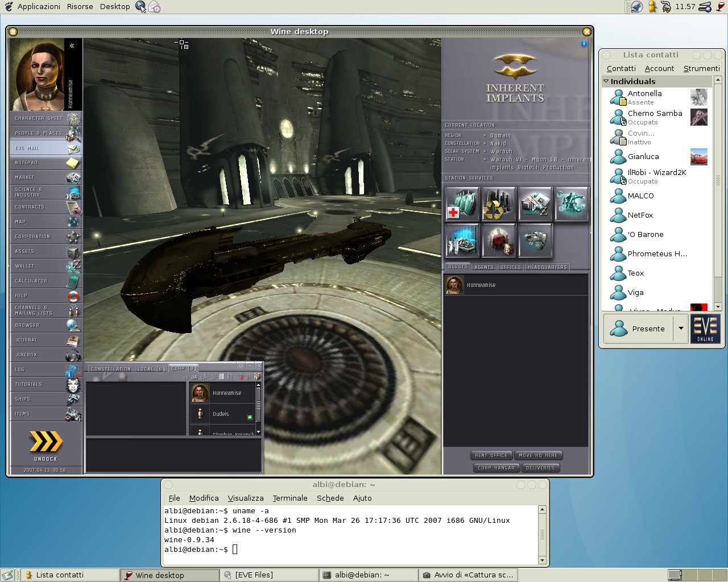
Task: Open the Terminale menu in terminal
Action: pyautogui.click(x=290, y=498)
